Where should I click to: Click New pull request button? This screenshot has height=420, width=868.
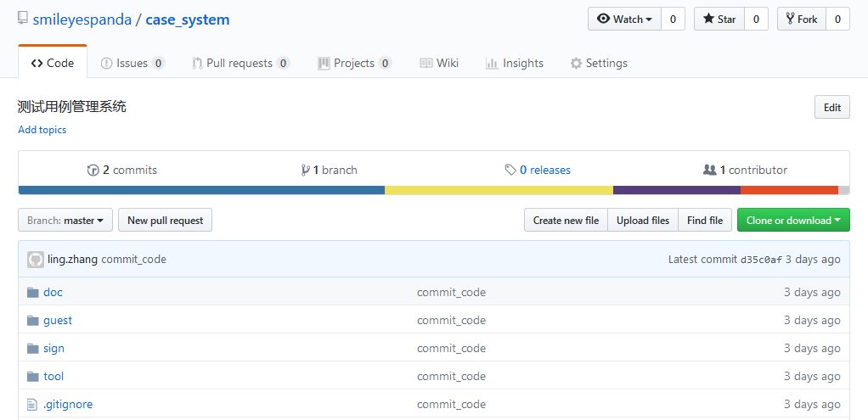click(x=165, y=221)
